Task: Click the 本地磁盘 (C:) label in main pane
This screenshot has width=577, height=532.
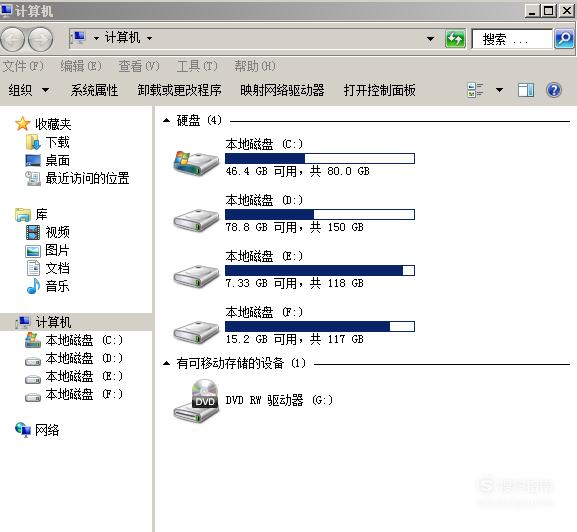Action: point(264,144)
